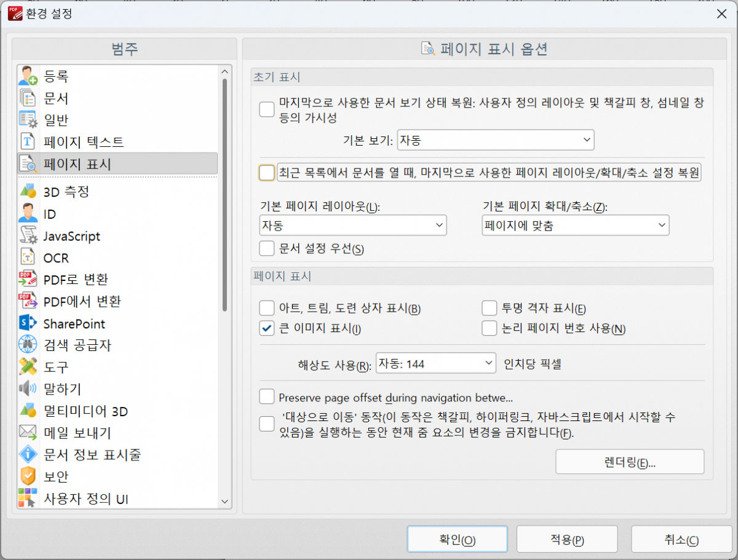Click the 렌더링 button
Image resolution: width=738 pixels, height=560 pixels.
pos(629,462)
